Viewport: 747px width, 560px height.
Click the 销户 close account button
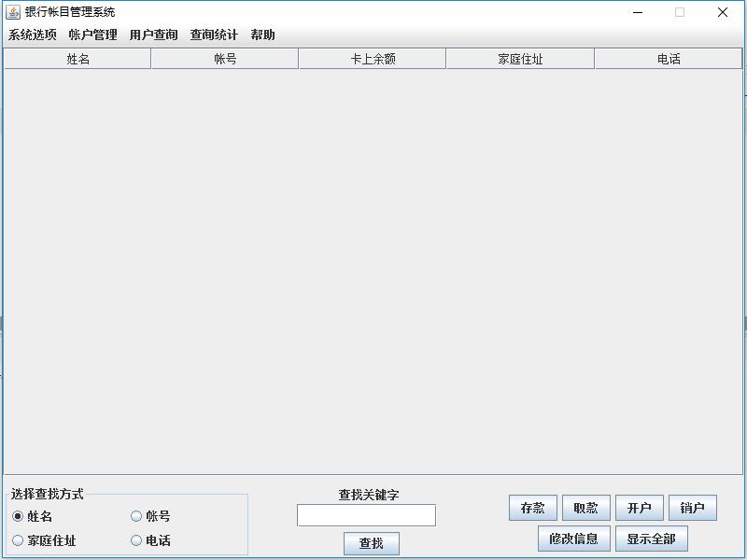[x=694, y=507]
